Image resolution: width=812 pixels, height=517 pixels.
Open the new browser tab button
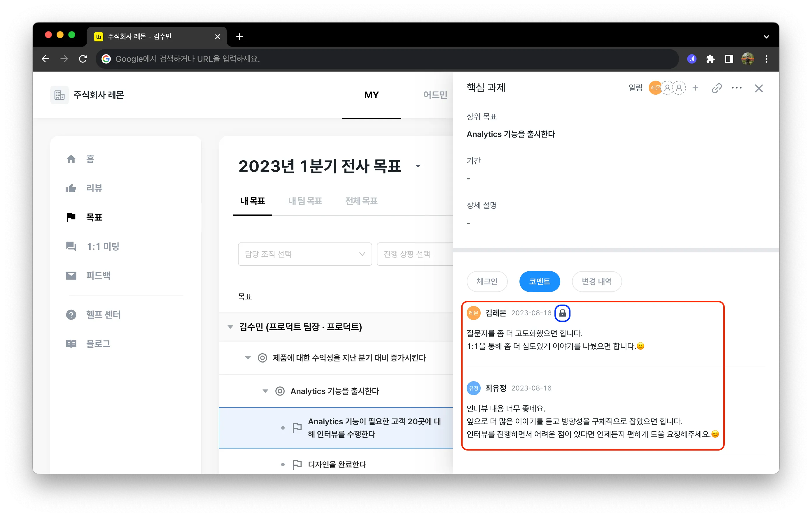pos(240,37)
